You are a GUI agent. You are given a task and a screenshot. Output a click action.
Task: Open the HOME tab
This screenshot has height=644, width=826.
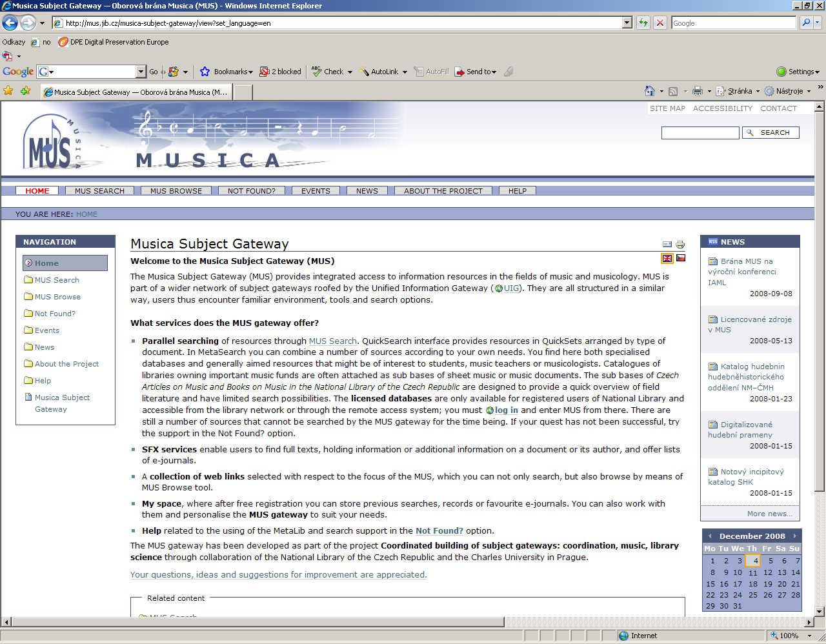click(x=37, y=191)
